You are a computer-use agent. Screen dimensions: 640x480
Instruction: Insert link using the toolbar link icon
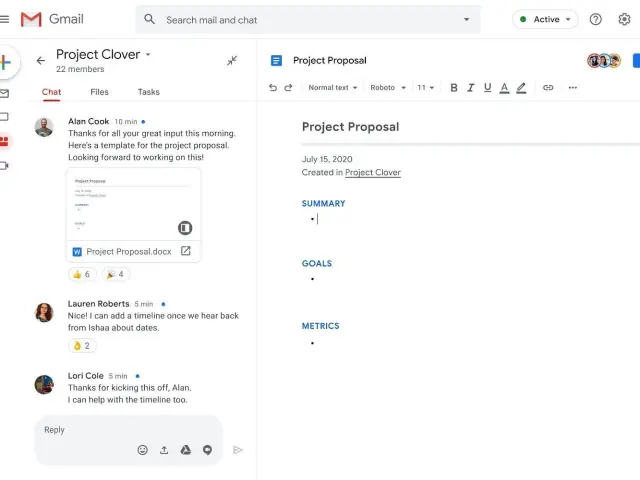[548, 88]
